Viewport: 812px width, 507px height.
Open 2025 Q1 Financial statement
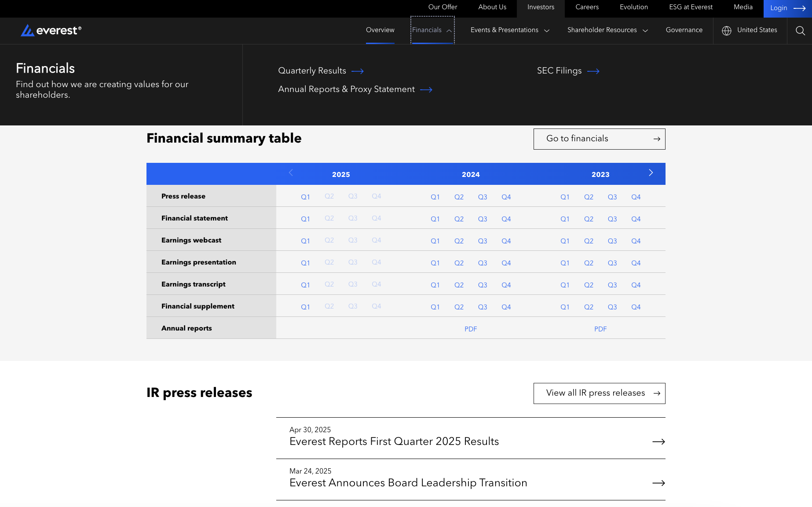point(305,219)
